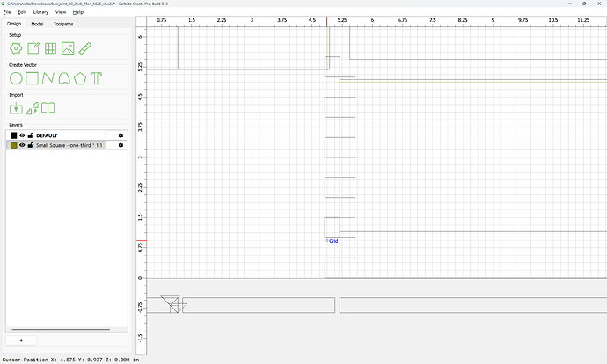Select the Rectangle vector tool

(x=33, y=78)
